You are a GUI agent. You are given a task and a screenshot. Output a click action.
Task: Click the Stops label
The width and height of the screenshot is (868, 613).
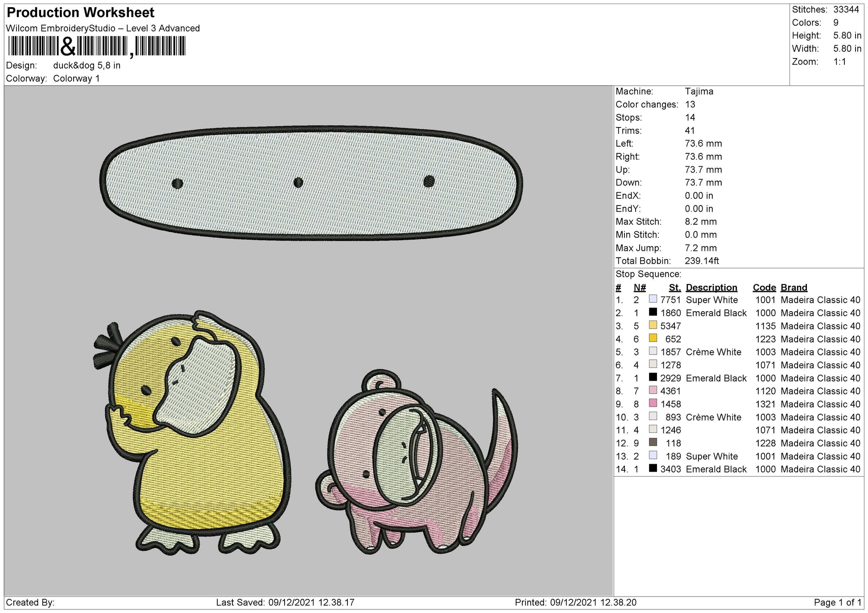629,118
